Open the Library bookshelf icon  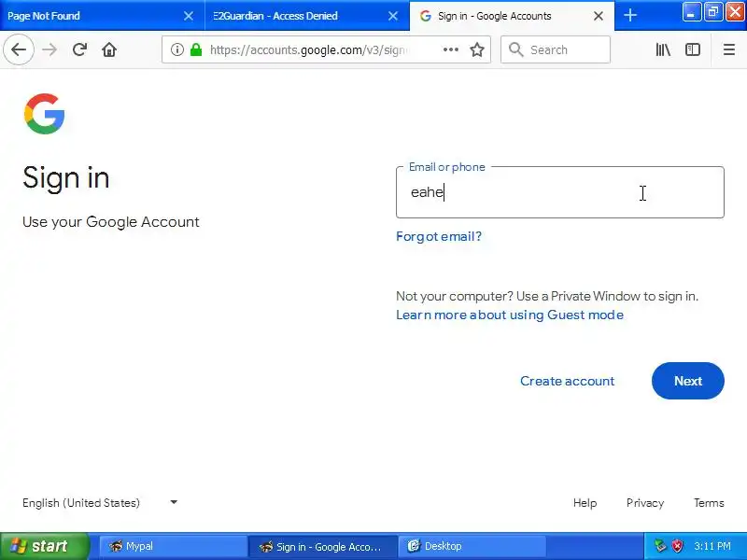pyautogui.click(x=663, y=49)
